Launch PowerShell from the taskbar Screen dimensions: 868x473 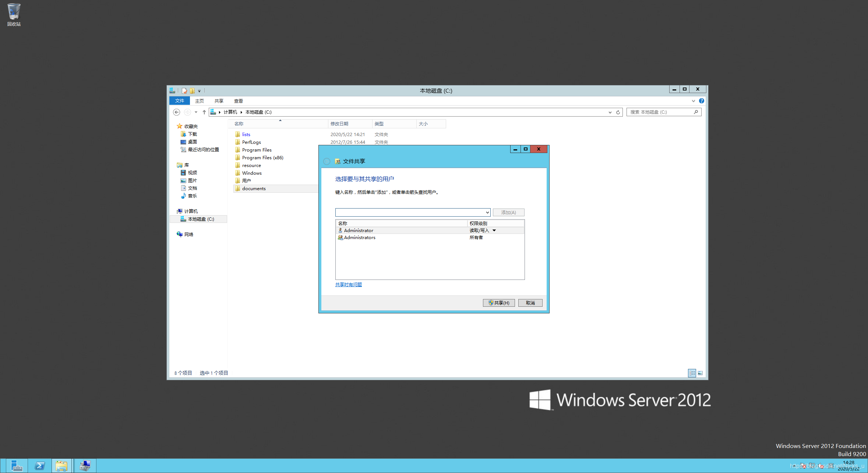pyautogui.click(x=40, y=466)
